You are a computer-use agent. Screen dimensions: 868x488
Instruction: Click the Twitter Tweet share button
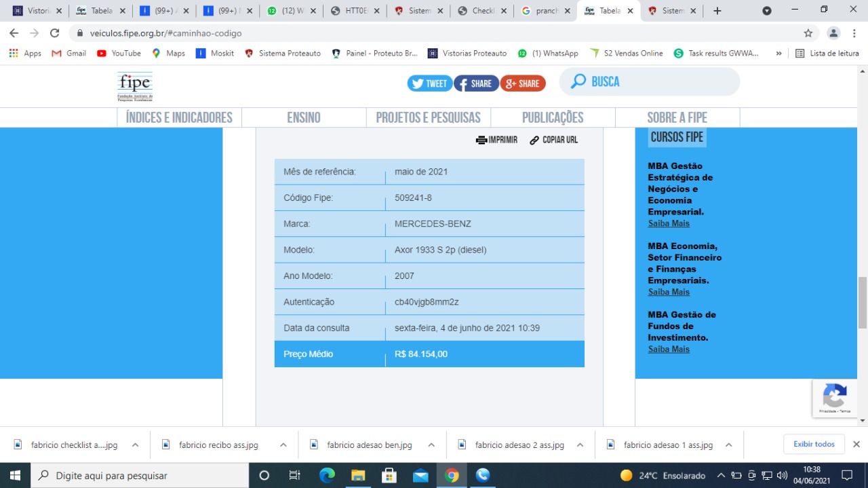click(429, 83)
